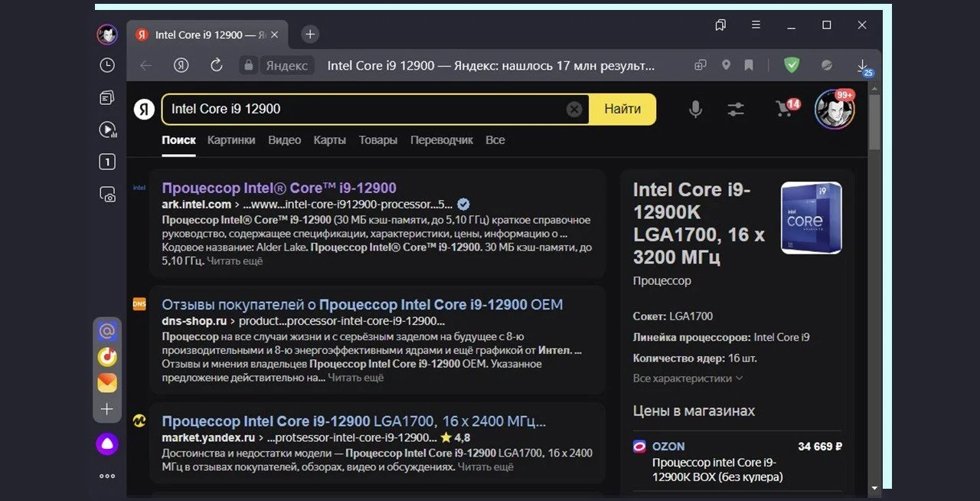Open browsing history clock icon

click(x=107, y=66)
